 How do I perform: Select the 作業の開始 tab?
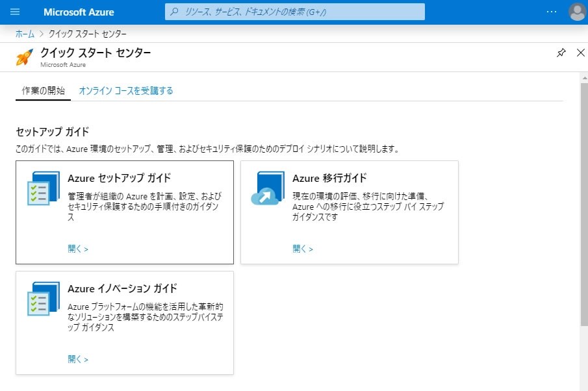[43, 90]
